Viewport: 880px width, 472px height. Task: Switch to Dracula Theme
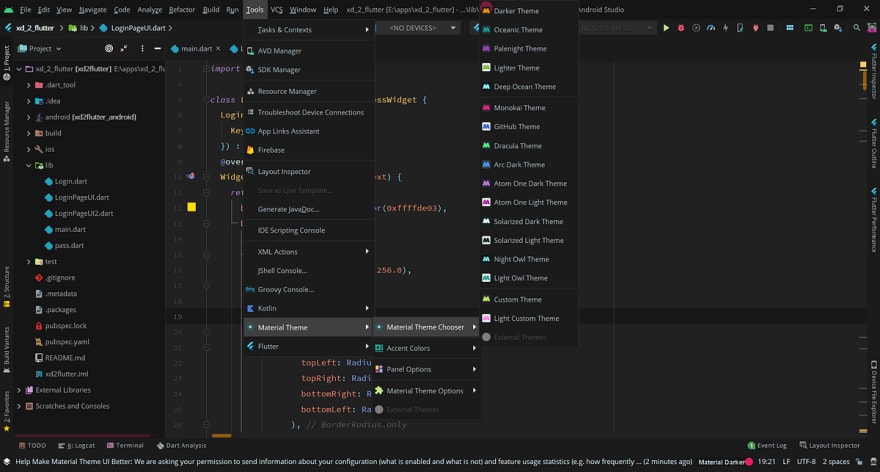pyautogui.click(x=529, y=146)
